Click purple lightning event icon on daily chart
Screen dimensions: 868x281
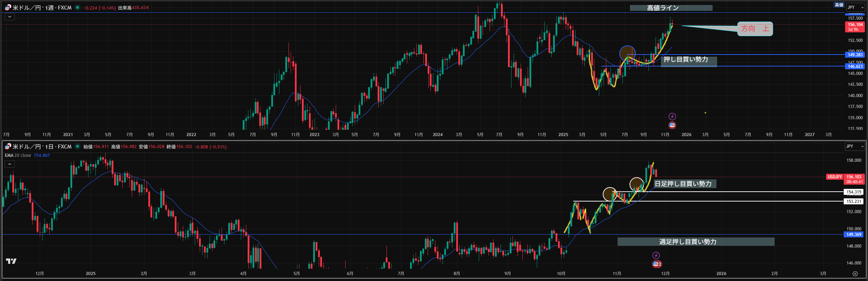point(656,255)
